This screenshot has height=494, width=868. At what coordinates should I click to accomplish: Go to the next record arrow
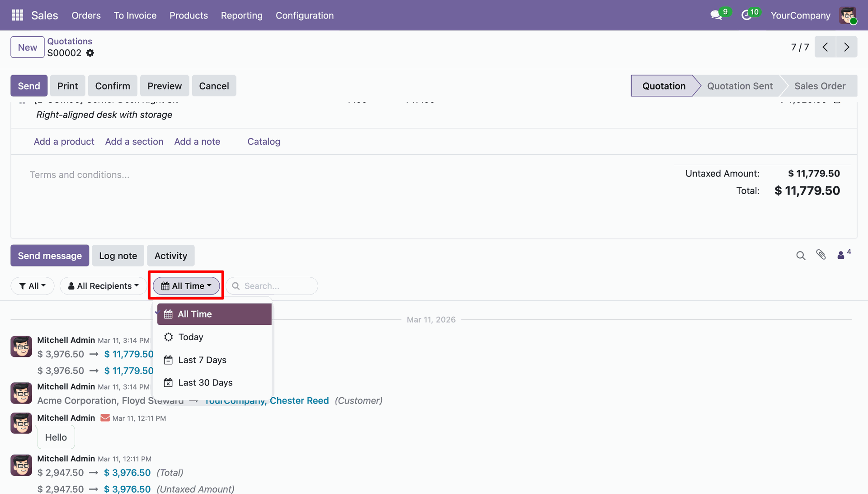point(846,47)
